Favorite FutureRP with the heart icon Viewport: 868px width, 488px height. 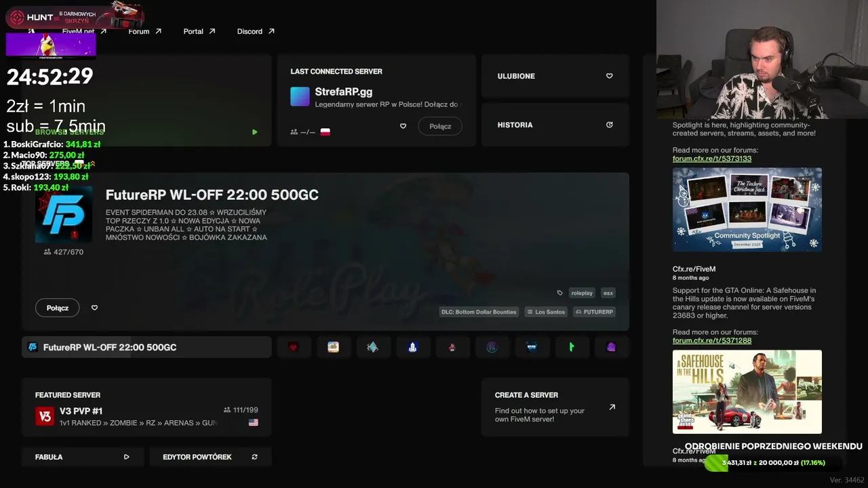pos(94,308)
